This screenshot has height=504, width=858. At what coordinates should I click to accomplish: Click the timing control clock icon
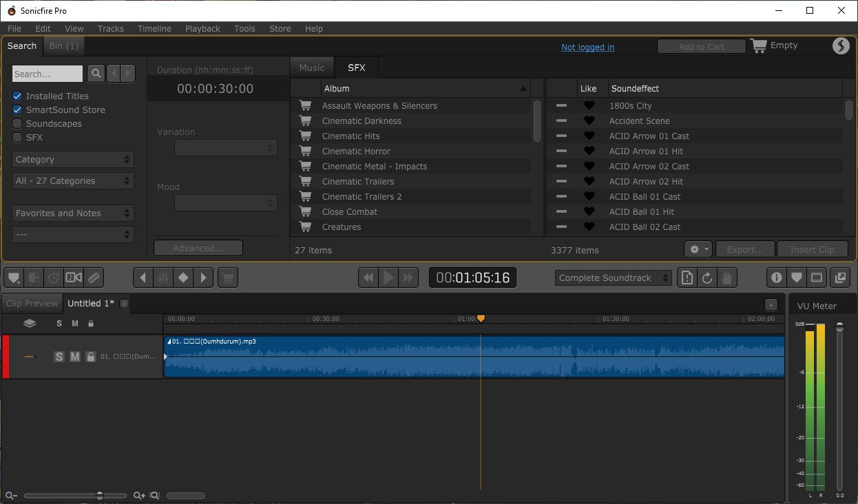coord(54,277)
